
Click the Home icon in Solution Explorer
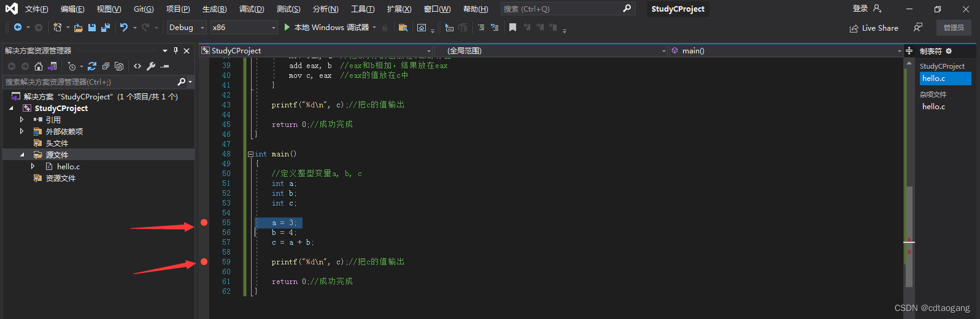(39, 66)
